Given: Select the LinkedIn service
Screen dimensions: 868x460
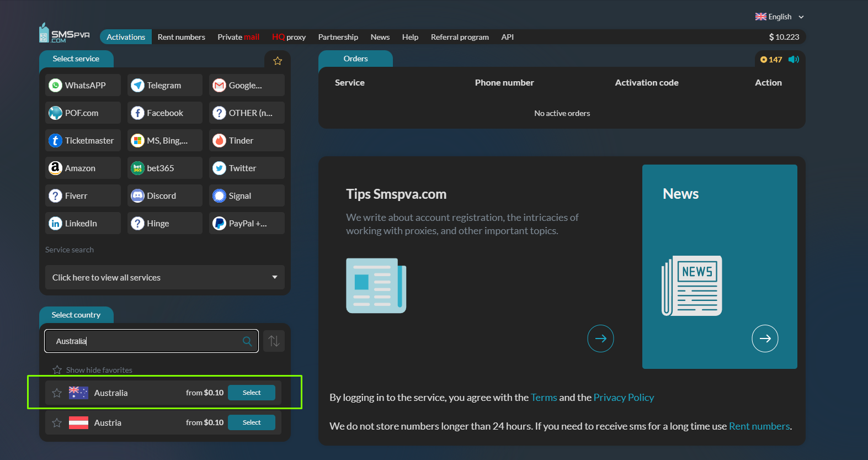Looking at the screenshot, I should 83,223.
